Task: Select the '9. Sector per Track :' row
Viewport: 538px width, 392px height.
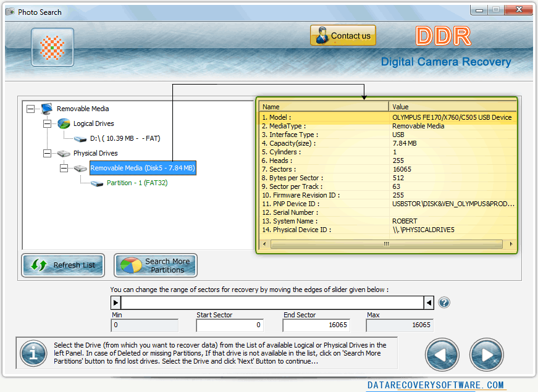Action: 388,186
